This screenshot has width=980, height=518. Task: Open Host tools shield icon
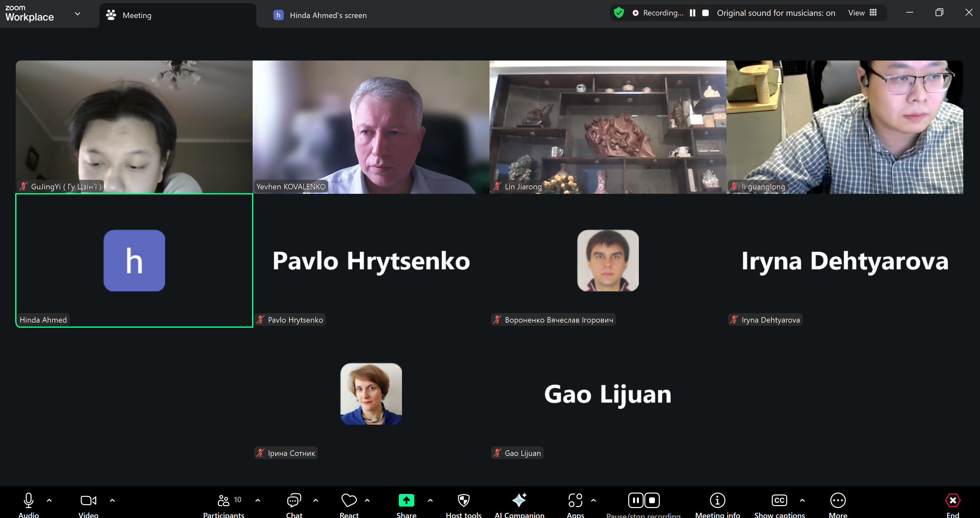[463, 501]
